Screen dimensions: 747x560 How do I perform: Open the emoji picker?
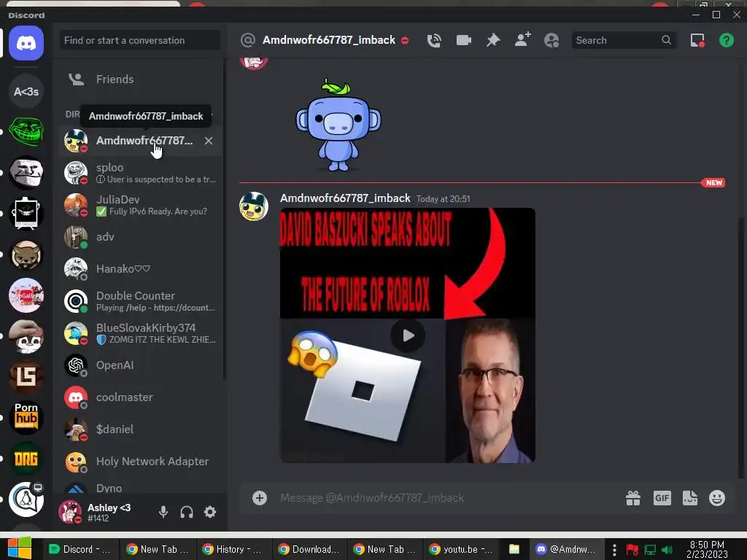coord(717,498)
